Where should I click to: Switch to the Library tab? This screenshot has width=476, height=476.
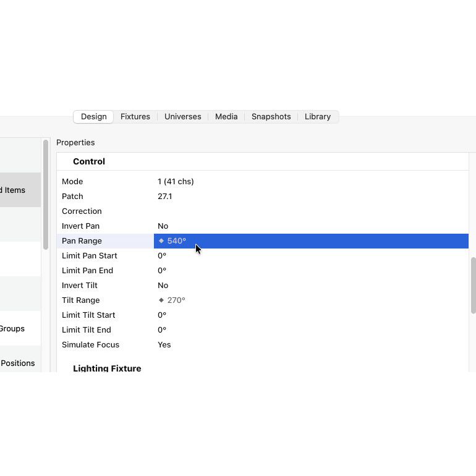pos(318,117)
